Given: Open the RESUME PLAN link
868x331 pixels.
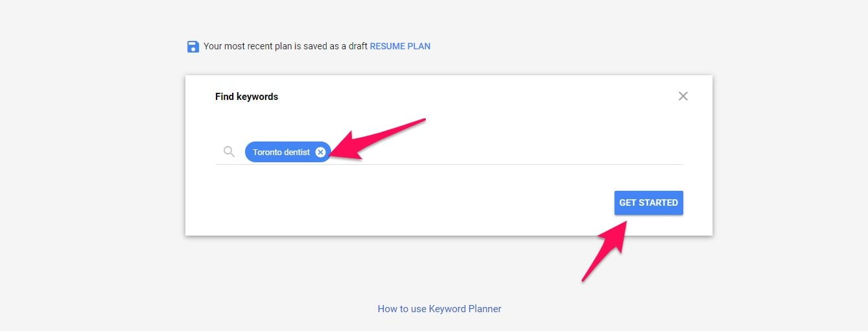Looking at the screenshot, I should click(400, 46).
